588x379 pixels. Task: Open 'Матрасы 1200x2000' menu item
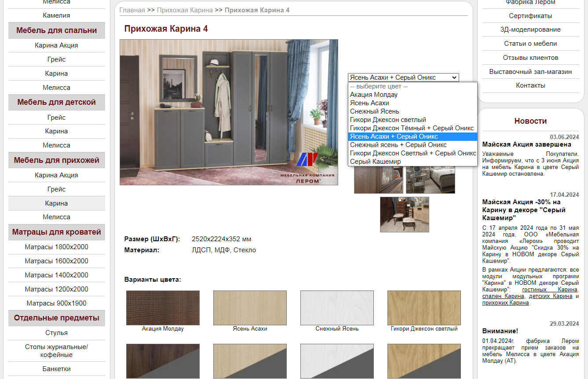tap(56, 289)
